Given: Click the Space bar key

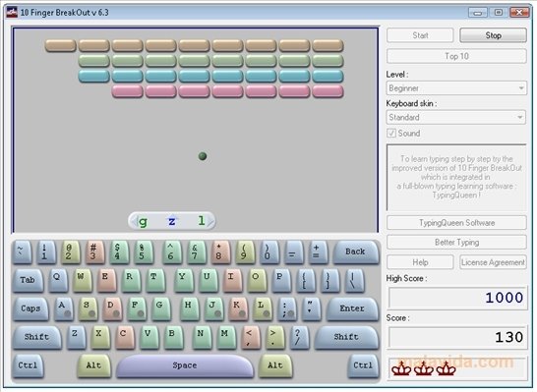Looking at the screenshot, I should pyautogui.click(x=185, y=365).
